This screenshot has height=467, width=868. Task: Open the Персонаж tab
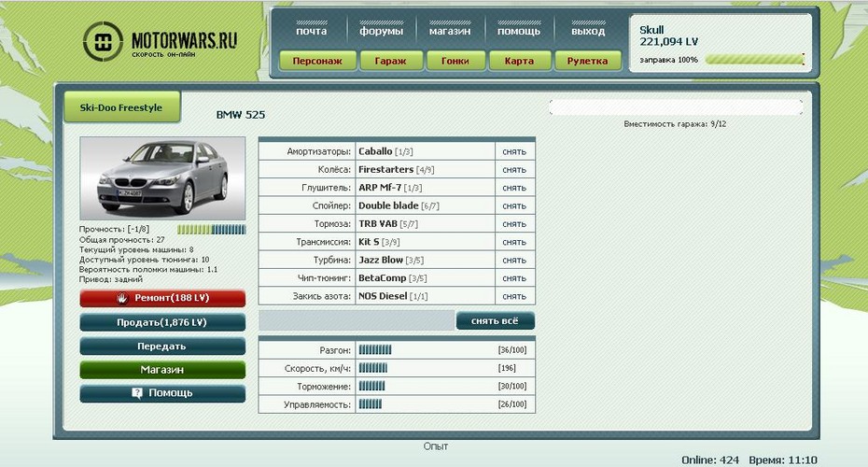(317, 61)
